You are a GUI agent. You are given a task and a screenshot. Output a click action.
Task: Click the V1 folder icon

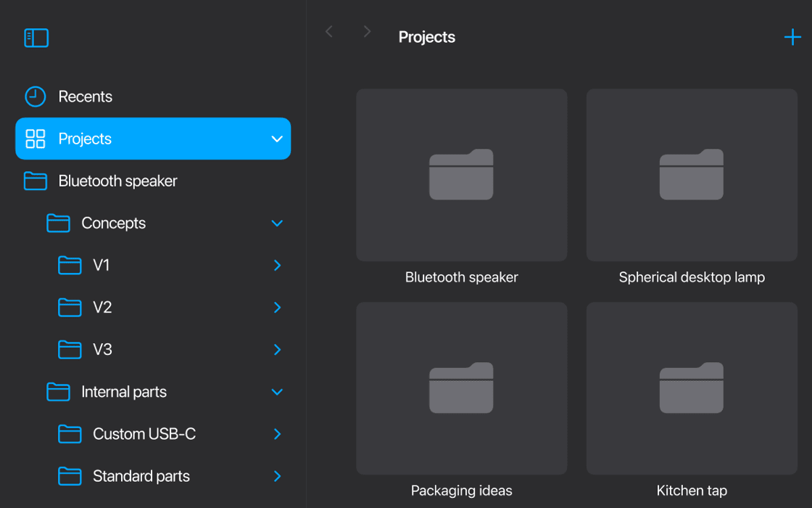point(70,266)
